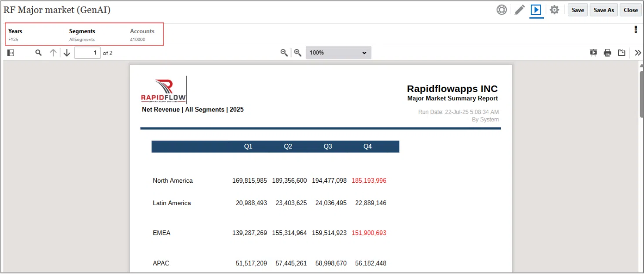The width and height of the screenshot is (644, 274).
Task: Expand more tools double chevron
Action: click(638, 53)
